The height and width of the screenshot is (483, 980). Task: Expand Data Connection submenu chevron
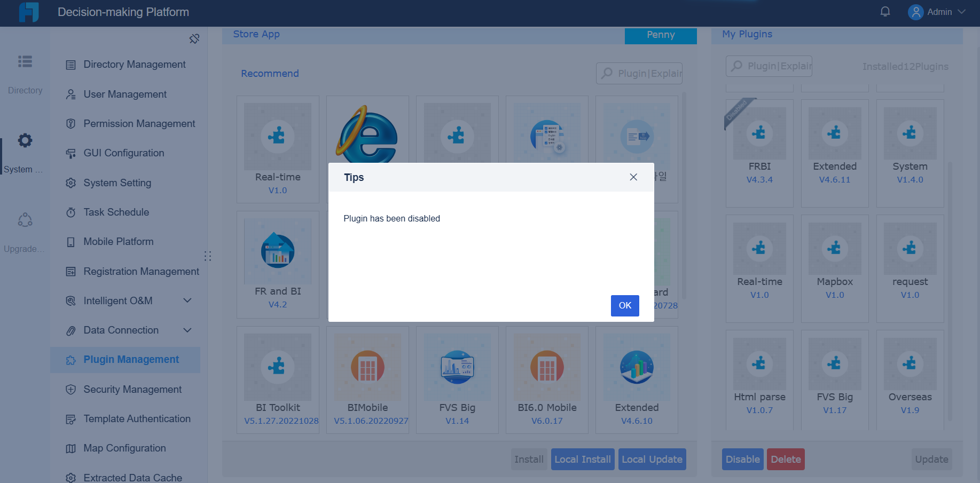click(187, 330)
